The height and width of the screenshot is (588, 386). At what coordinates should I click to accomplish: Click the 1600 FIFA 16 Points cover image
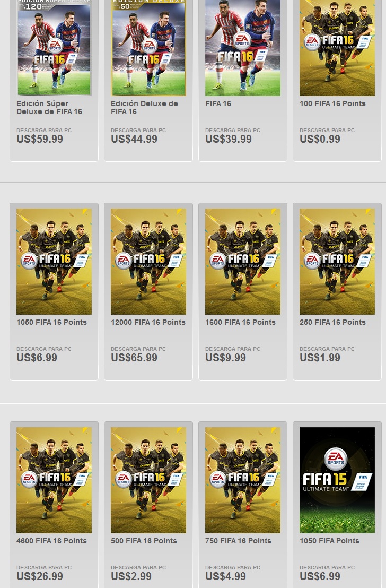[x=243, y=262]
